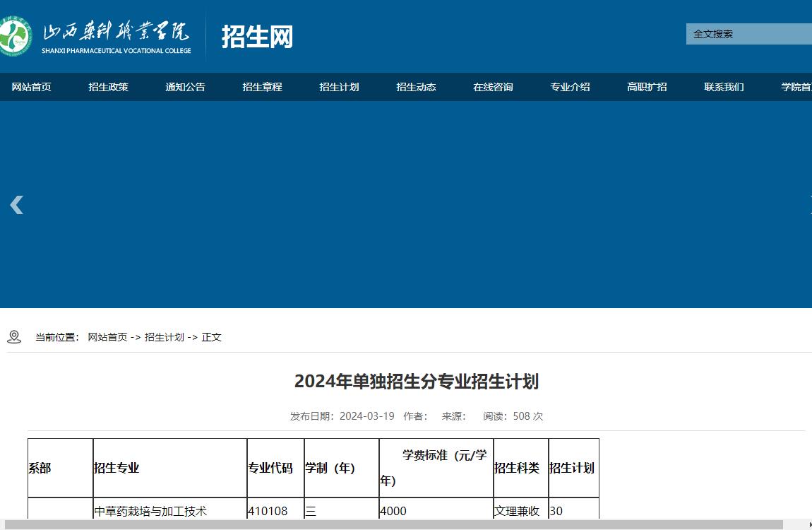Click the previous slide arrow on banner
812x530 pixels.
(16, 205)
